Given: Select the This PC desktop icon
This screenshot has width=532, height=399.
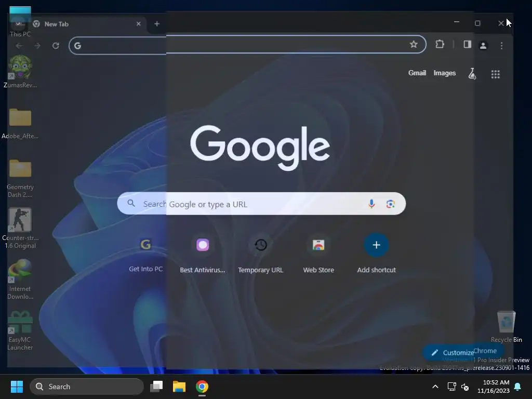Looking at the screenshot, I should [20, 22].
